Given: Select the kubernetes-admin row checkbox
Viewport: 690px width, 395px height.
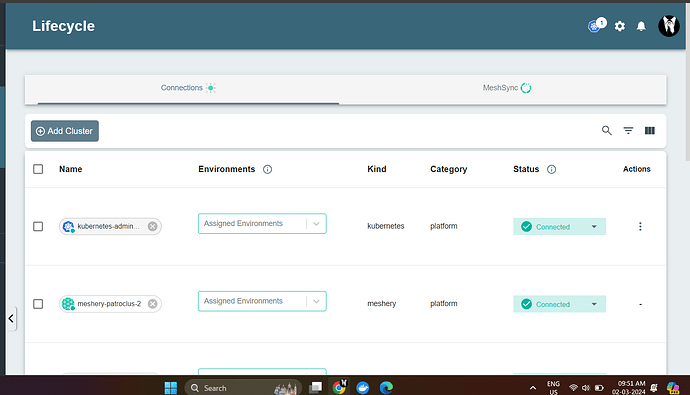Looking at the screenshot, I should (38, 227).
